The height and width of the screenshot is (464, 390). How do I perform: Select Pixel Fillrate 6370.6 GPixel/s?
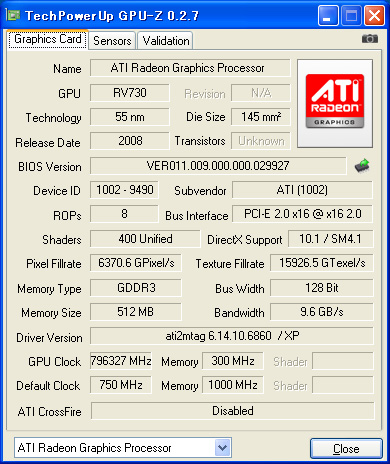(x=136, y=263)
